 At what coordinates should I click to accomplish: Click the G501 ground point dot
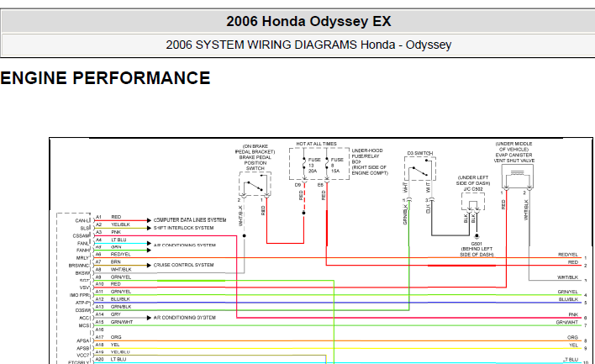click(477, 235)
